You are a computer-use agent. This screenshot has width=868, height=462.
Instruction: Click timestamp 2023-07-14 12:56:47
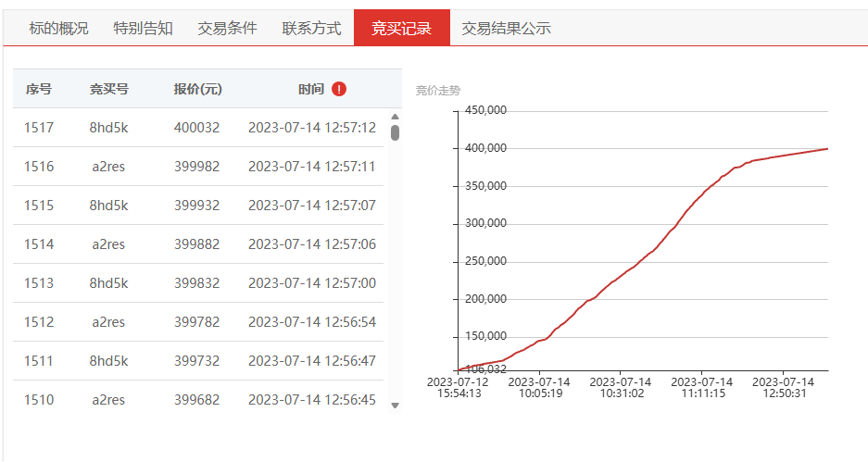pos(312,361)
